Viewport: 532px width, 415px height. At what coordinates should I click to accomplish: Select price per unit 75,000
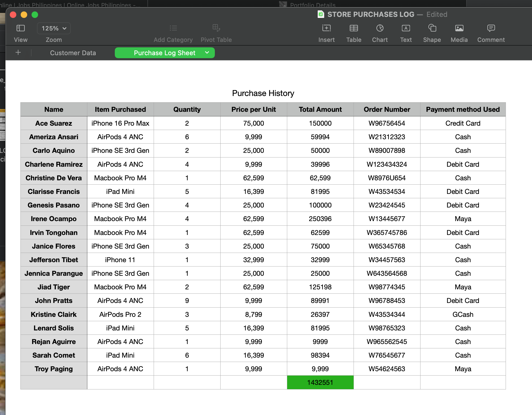click(x=254, y=123)
